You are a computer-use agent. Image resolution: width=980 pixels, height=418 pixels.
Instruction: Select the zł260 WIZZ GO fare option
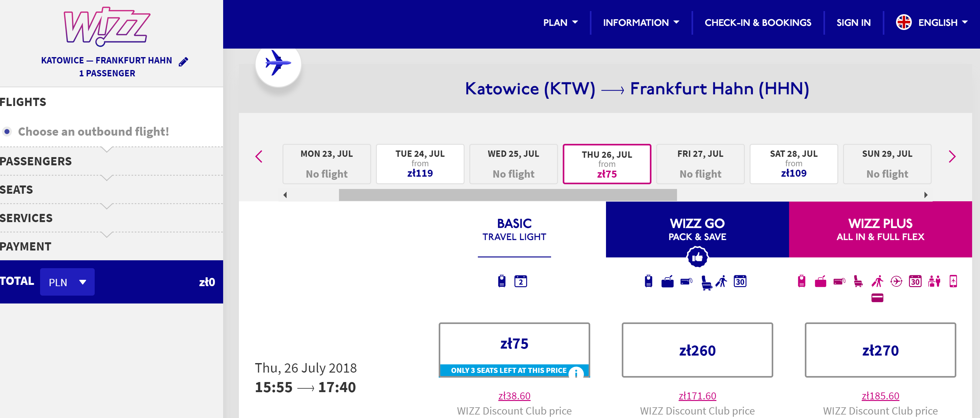(x=697, y=350)
